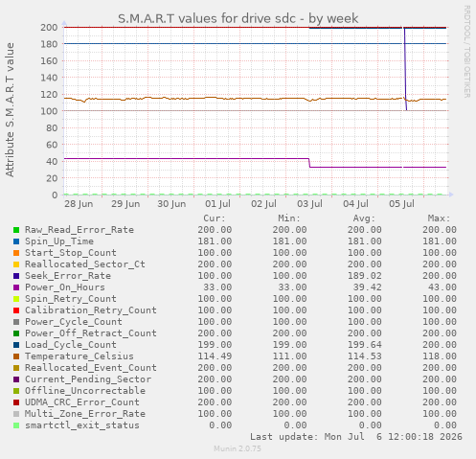Click the 28 Jun date on x-axis
Image resolution: width=476 pixels, height=459 pixels.
point(79,204)
